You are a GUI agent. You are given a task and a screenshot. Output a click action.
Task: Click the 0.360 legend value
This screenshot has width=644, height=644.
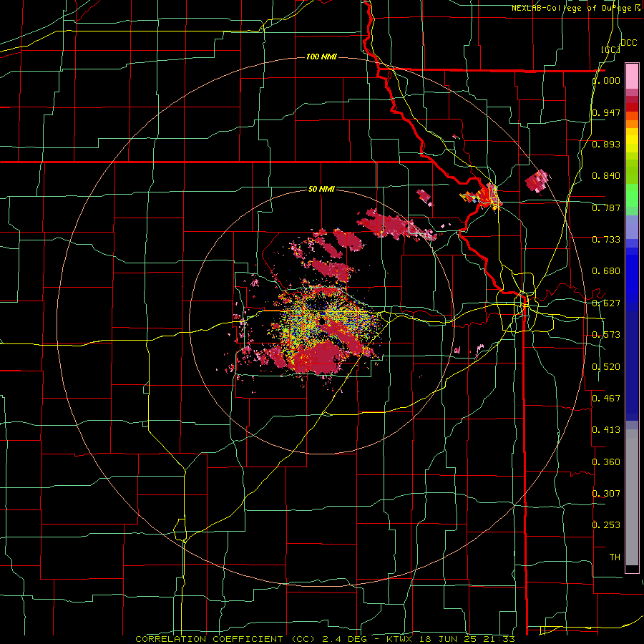pos(606,462)
